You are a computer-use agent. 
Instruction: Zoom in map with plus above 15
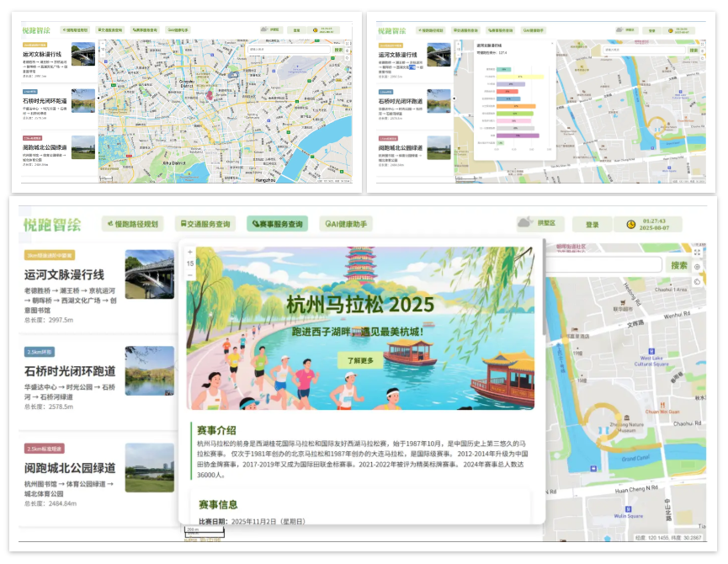pos(190,252)
